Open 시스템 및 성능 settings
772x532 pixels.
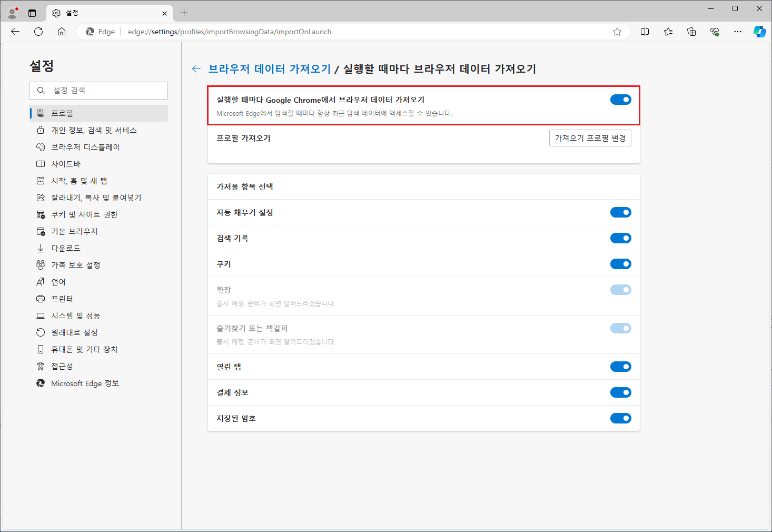98,316
